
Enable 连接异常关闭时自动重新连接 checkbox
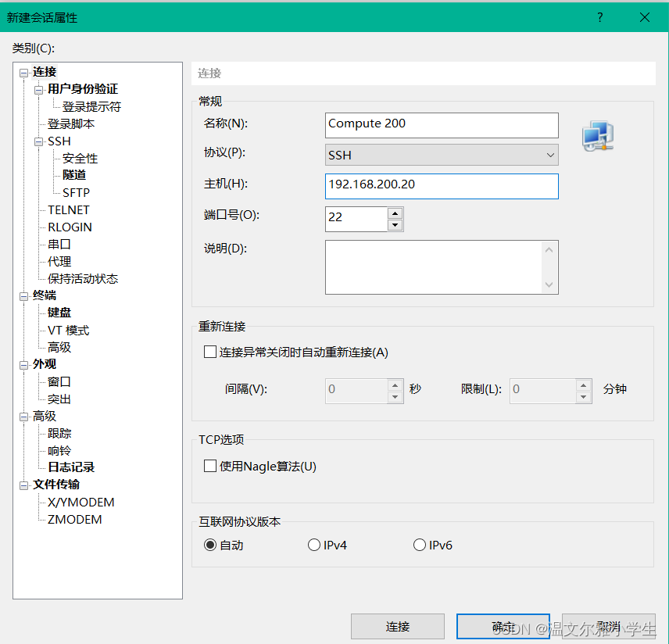click(x=209, y=352)
